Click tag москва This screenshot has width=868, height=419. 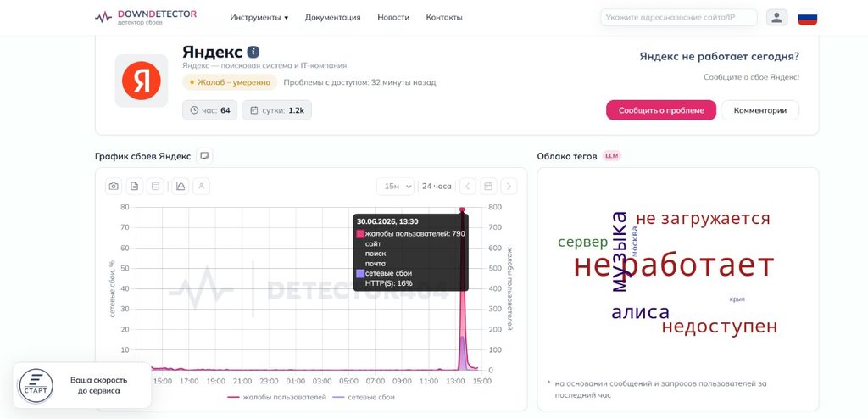(x=635, y=241)
